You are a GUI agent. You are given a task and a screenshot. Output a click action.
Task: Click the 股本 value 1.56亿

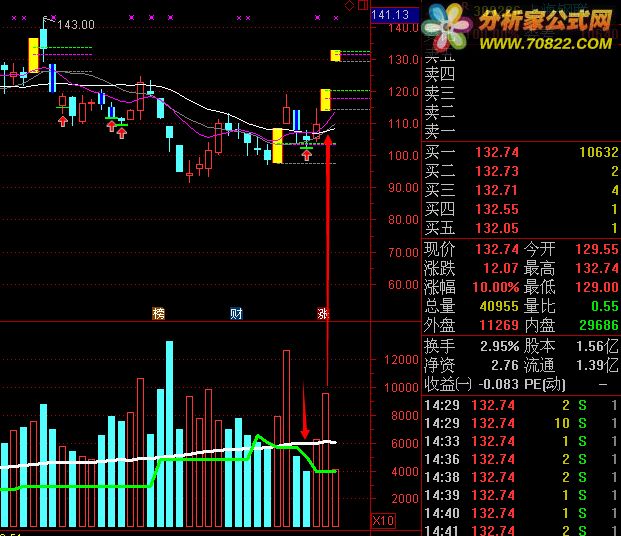coord(597,347)
